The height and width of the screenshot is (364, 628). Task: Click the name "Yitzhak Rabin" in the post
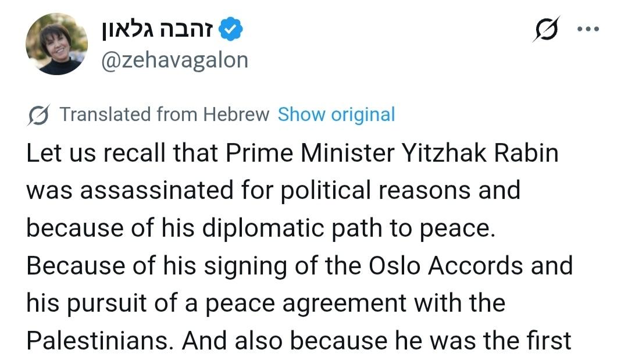click(480, 154)
